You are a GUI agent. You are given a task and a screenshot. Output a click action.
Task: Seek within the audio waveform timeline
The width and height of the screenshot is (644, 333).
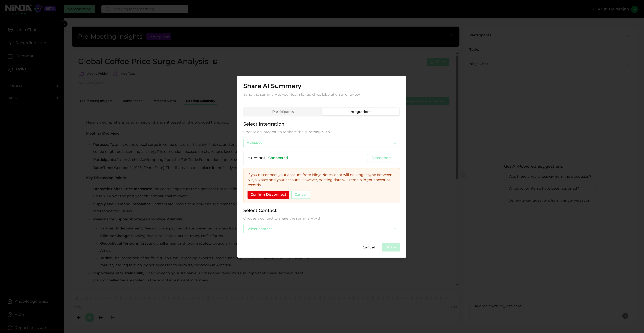tap(263, 298)
